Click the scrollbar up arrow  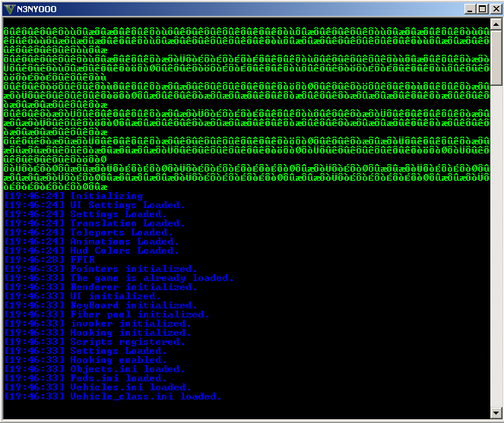click(496, 24)
